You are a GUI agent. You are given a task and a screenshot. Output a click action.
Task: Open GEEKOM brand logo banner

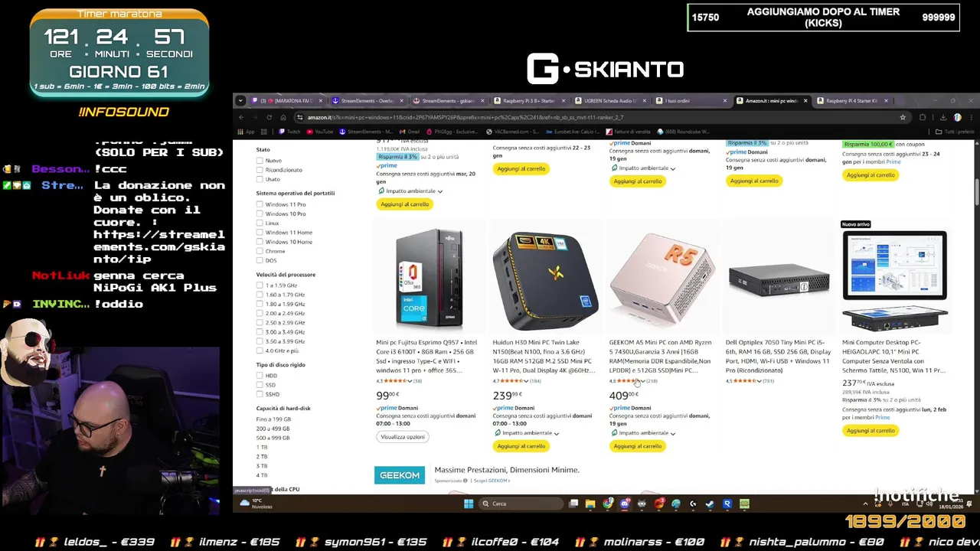(x=400, y=475)
